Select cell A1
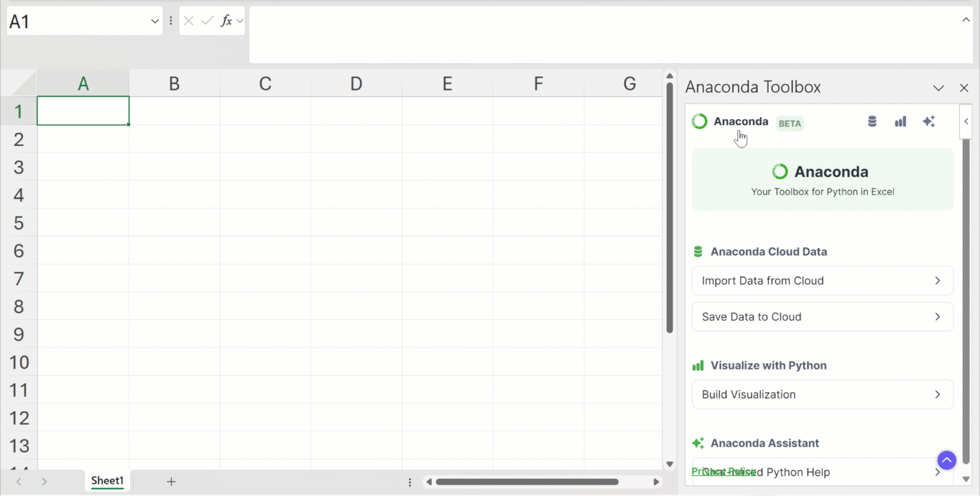This screenshot has height=496, width=980. pyautogui.click(x=83, y=111)
